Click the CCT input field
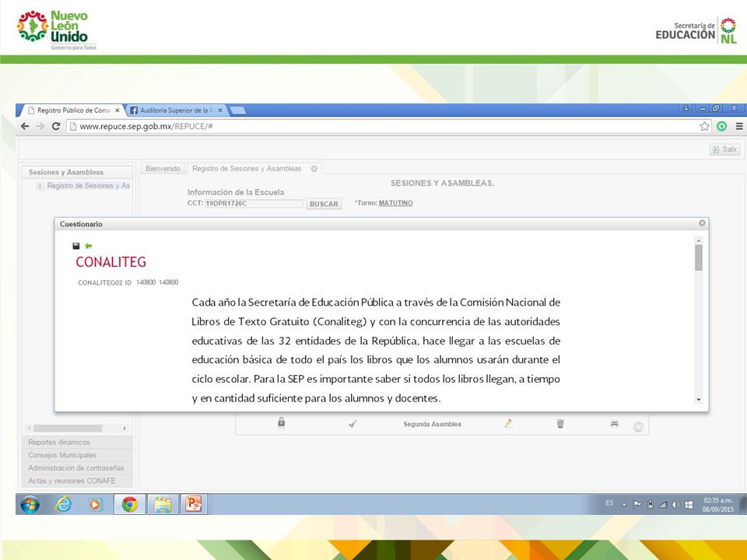Image resolution: width=747 pixels, height=560 pixels. tap(254, 203)
